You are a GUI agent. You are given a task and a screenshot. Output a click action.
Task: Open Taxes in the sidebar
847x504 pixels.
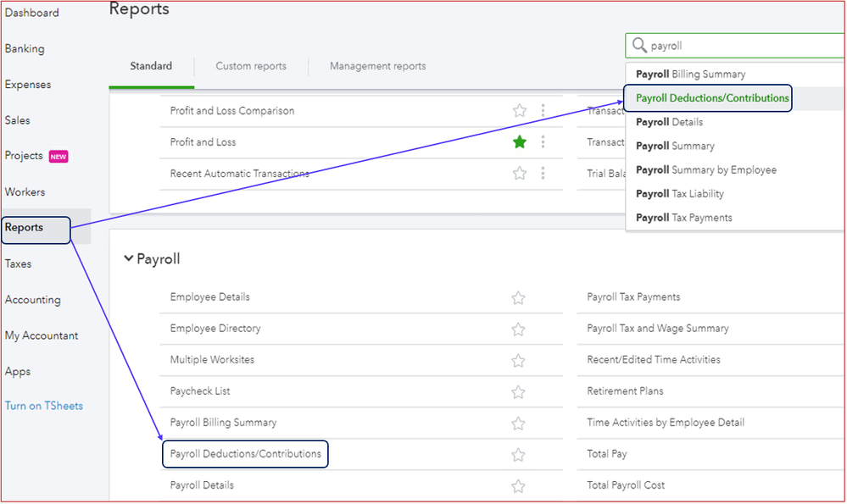coord(19,264)
